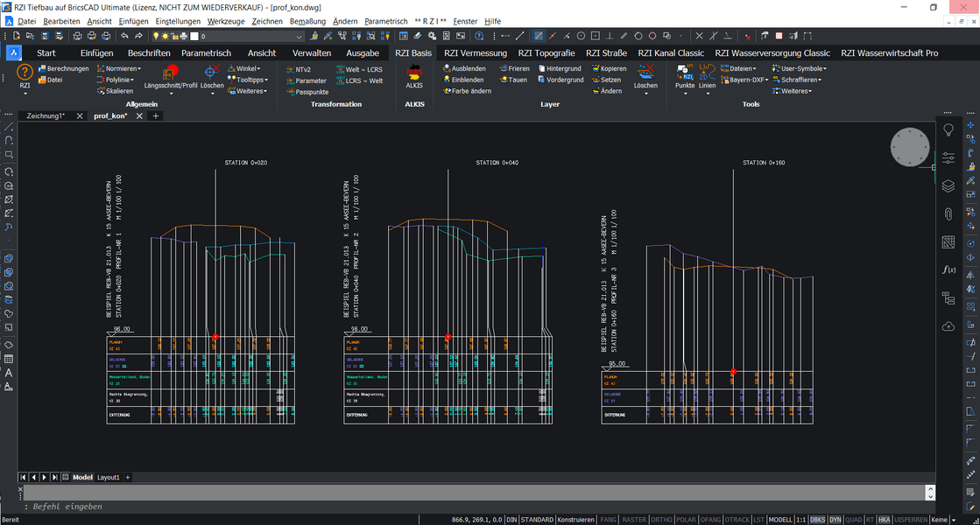Screen dimensions: 980x525
Task: Open the Layers panel icon on right sidebar
Action: [948, 185]
